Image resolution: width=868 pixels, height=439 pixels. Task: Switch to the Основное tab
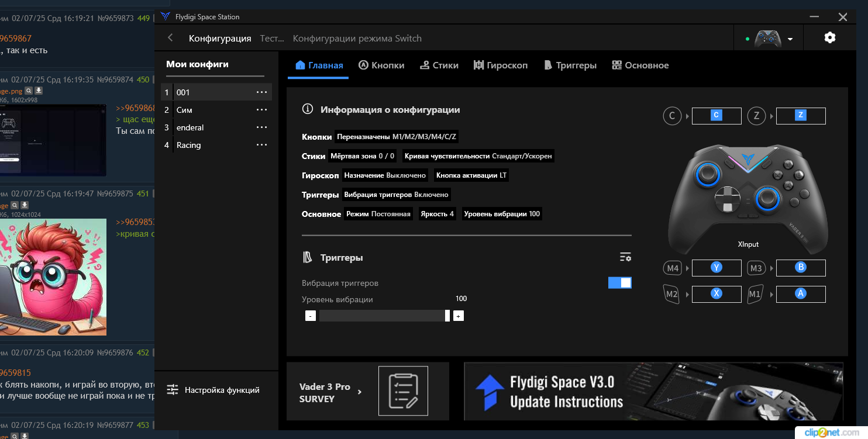pyautogui.click(x=640, y=65)
